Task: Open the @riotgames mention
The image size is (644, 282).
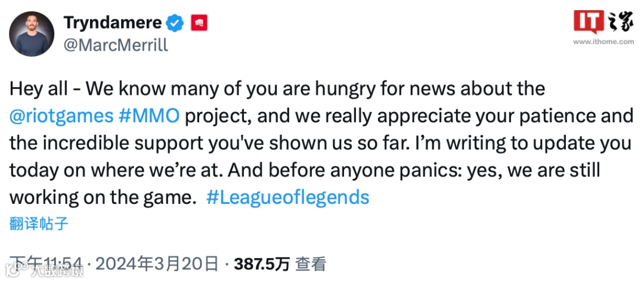Action: (x=61, y=116)
